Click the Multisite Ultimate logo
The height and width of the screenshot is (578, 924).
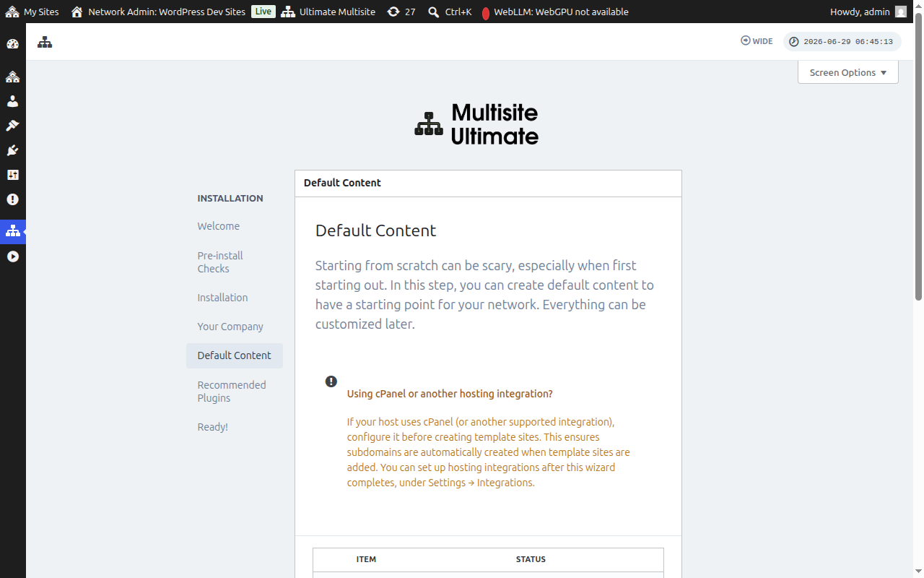pos(476,124)
